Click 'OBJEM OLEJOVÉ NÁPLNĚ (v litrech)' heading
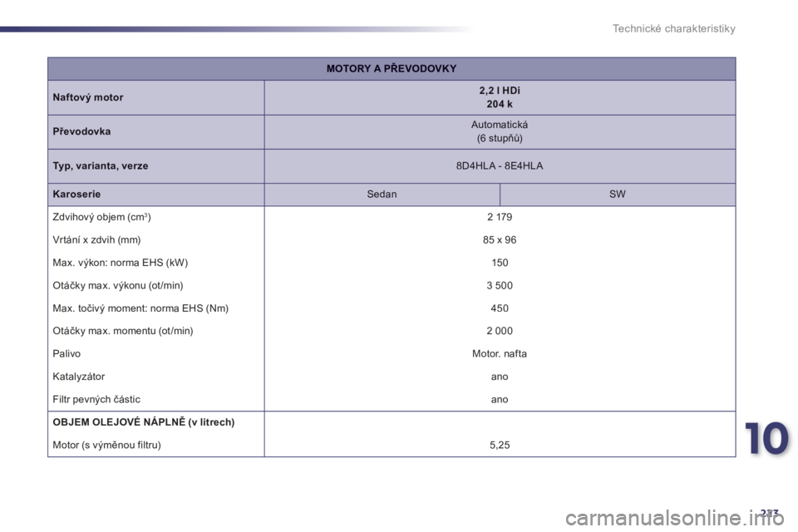Screen dimensions: 798x532 coord(144,422)
